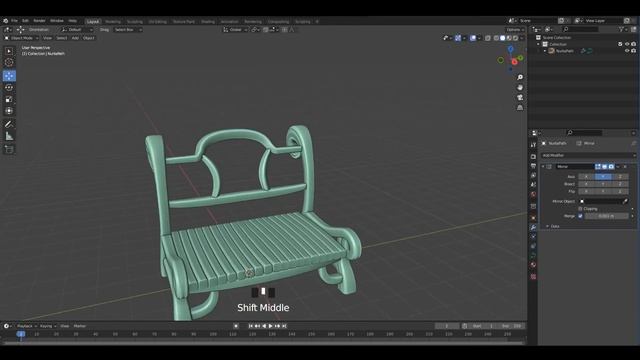
Task: Select the Add Cube tool in left toolbar
Action: coord(9,149)
